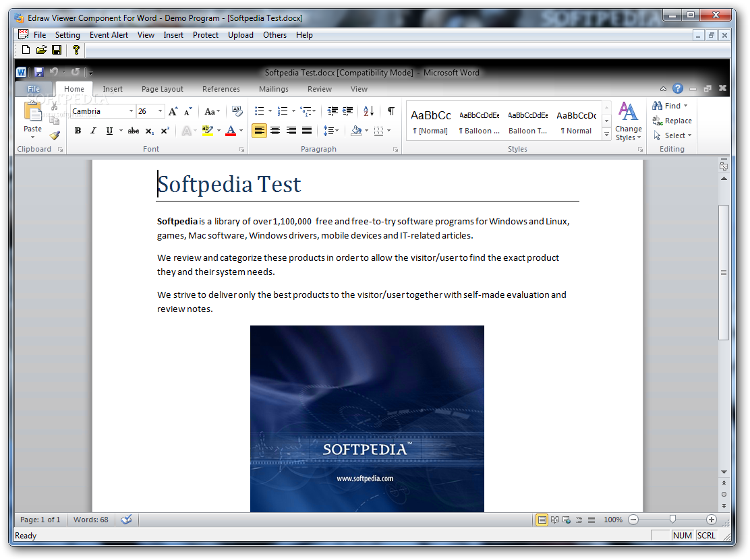Expand the Styles gallery More arrow
This screenshot has width=750, height=560.
tap(606, 135)
